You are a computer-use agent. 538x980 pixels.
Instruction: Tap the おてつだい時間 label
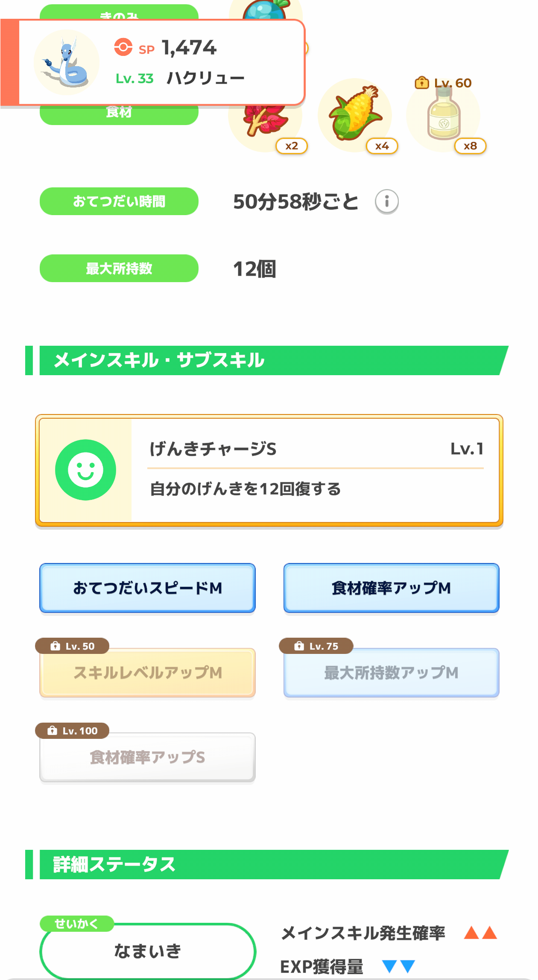[x=119, y=201]
